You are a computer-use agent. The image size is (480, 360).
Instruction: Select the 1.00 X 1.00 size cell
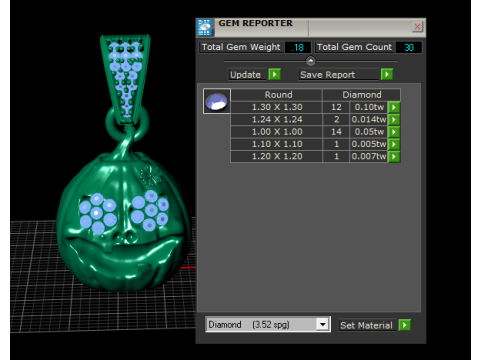277,132
